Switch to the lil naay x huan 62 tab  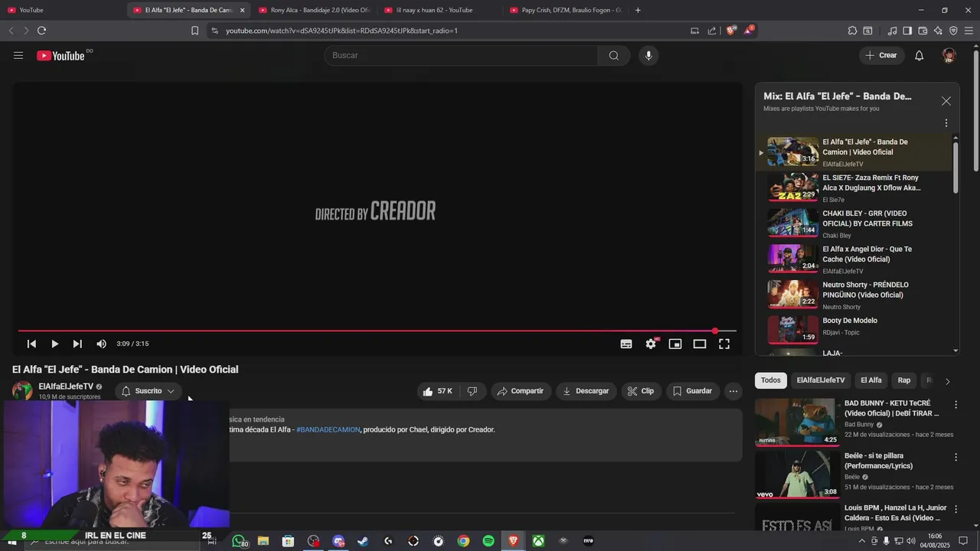coord(438,10)
